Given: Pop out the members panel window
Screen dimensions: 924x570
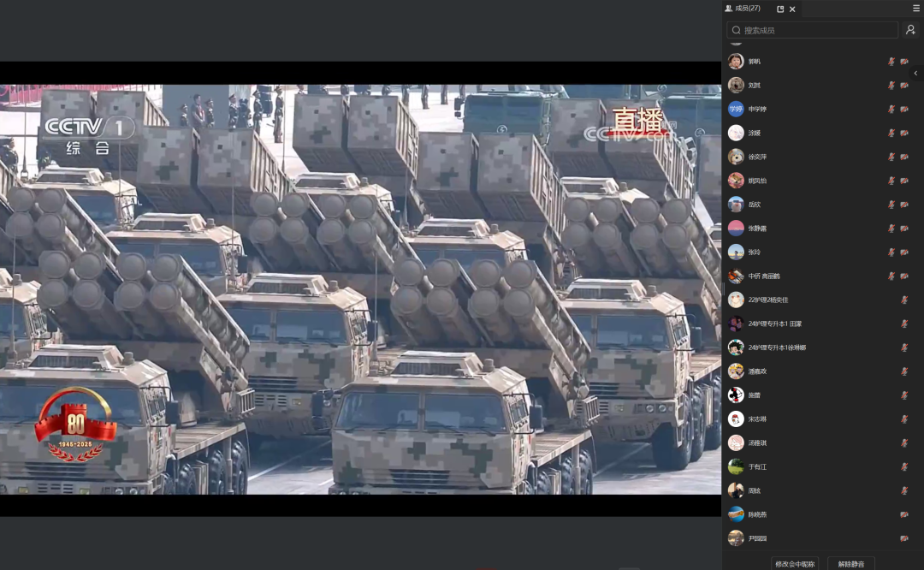Looking at the screenshot, I should point(780,9).
